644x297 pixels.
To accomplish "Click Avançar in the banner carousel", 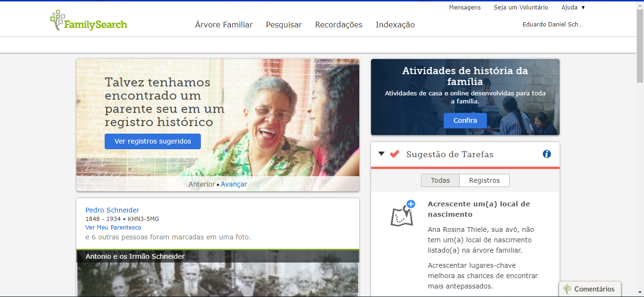I will [x=234, y=184].
